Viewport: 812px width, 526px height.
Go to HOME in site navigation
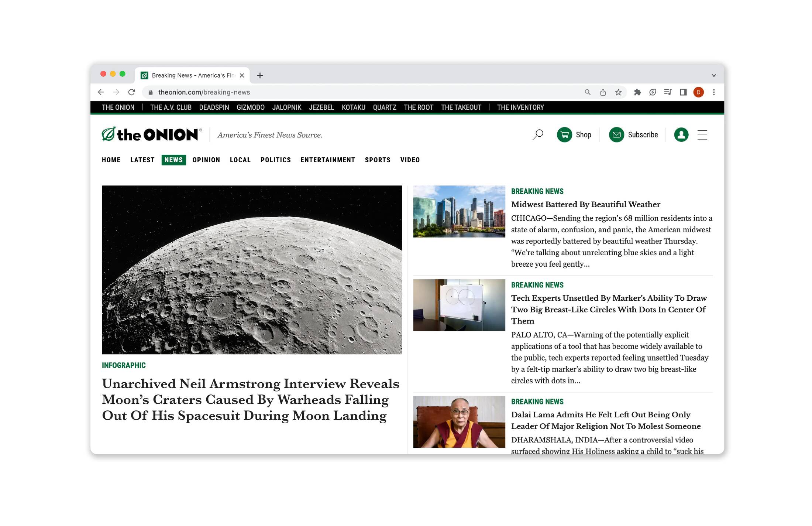click(x=111, y=160)
